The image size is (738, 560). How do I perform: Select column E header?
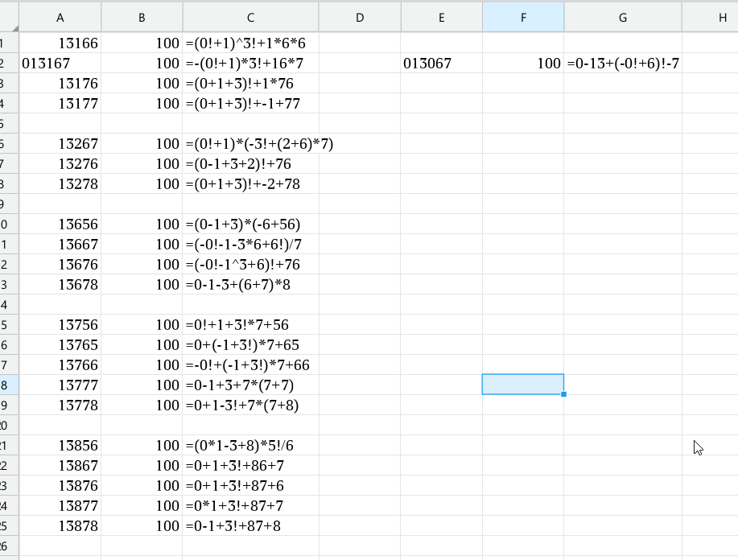(442, 18)
